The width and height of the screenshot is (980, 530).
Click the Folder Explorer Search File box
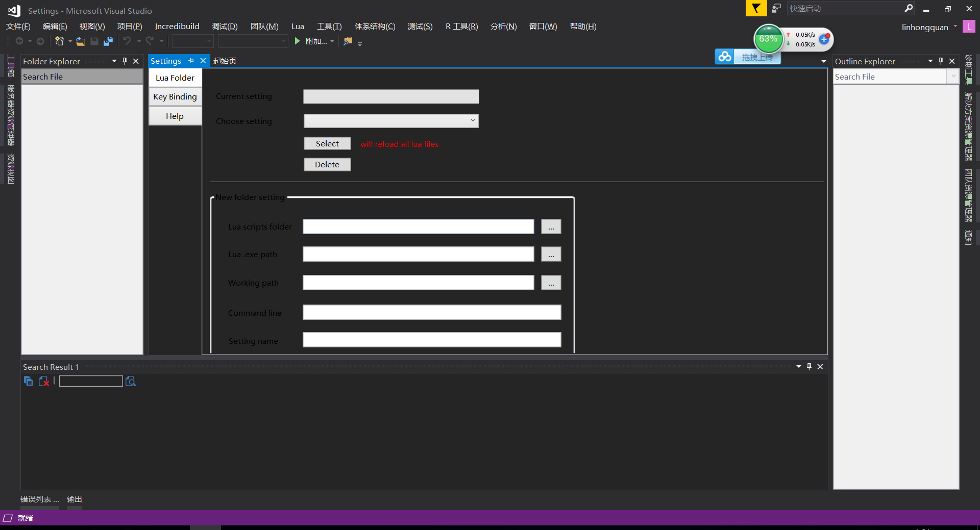(x=82, y=77)
